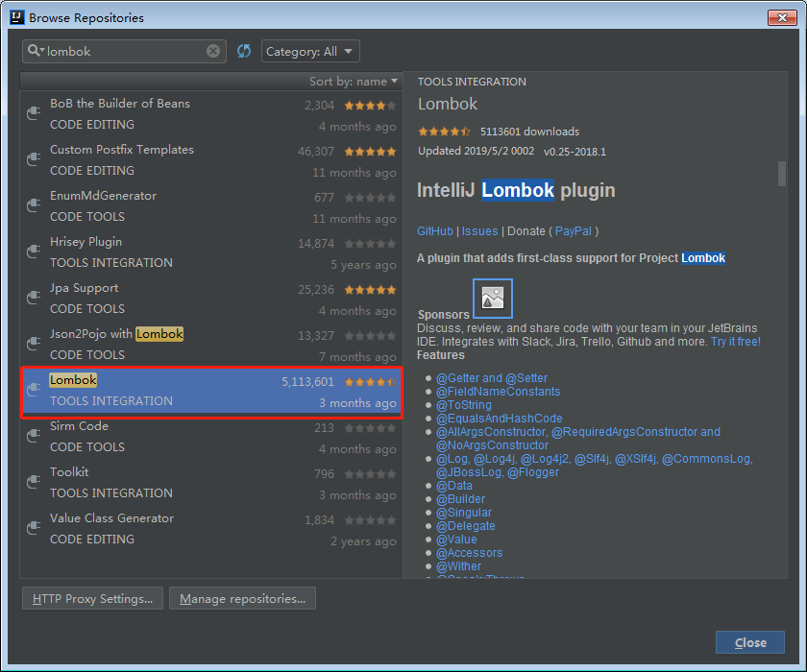Close the Browse Repositories dialog with Close button
This screenshot has height=672, width=807.
750,642
